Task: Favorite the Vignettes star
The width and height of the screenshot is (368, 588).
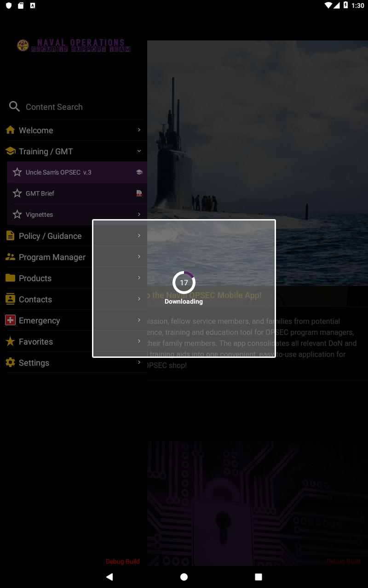Action: pos(17,215)
